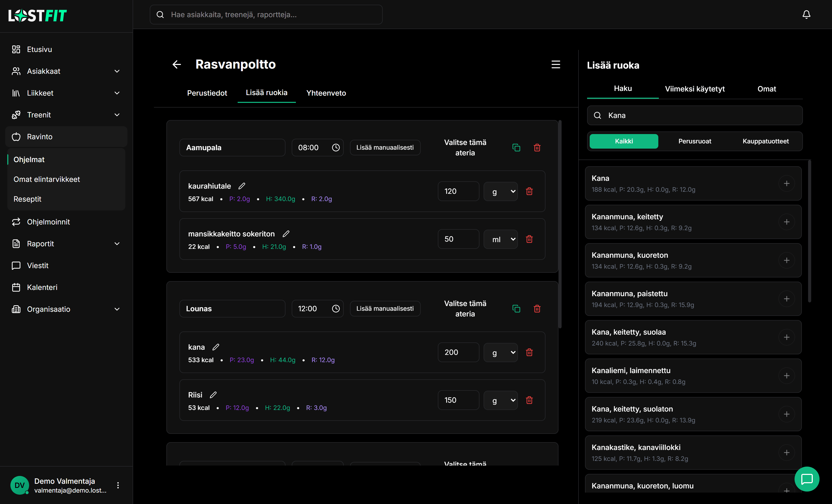Open the ml unit dropdown for mansikkakeitto
This screenshot has width=832, height=504.
[x=500, y=239]
